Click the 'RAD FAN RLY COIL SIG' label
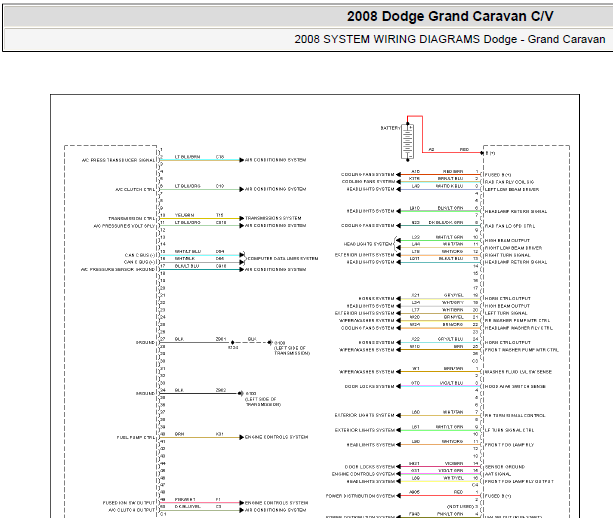 point(509,182)
